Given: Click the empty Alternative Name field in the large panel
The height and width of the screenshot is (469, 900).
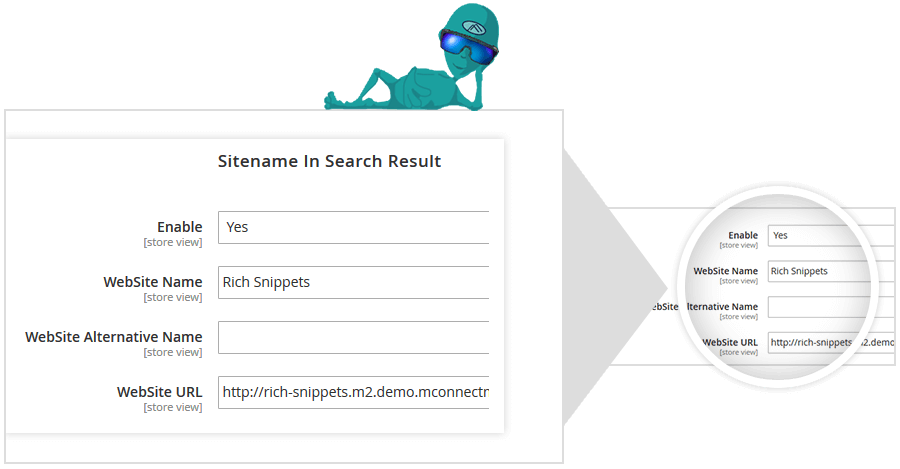Looking at the screenshot, I should point(353,337).
